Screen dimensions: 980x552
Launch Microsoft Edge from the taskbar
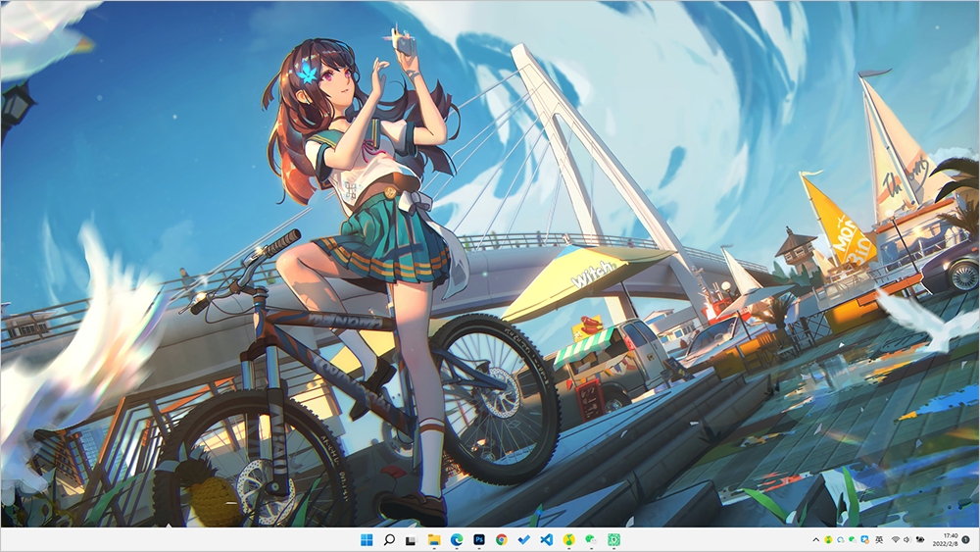tap(457, 539)
